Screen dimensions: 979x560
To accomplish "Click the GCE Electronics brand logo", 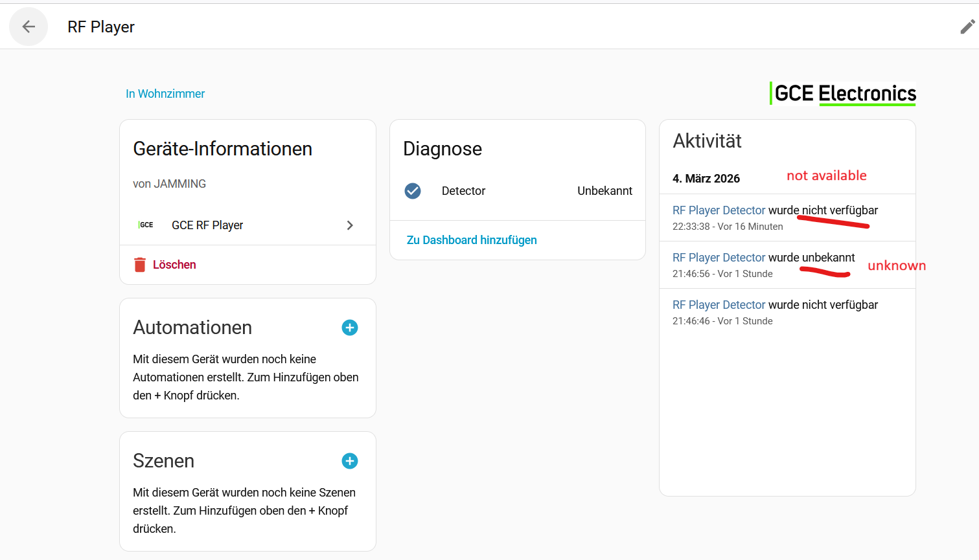I will pyautogui.click(x=843, y=94).
